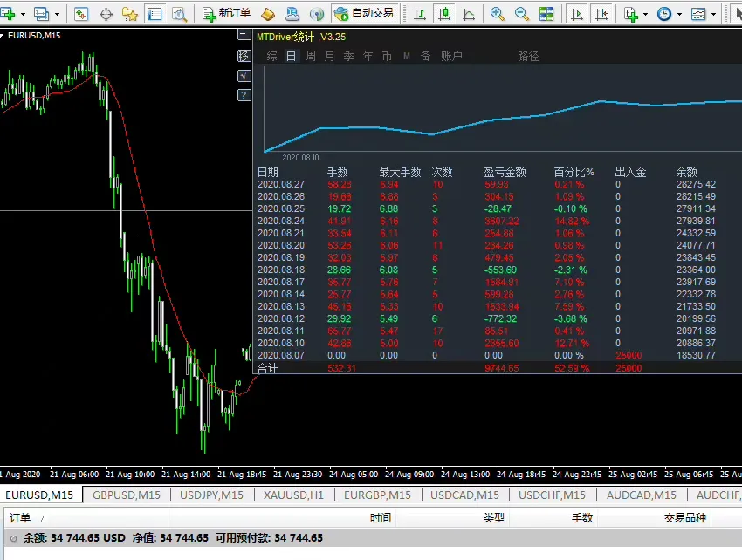Switch to the GBPUSD,M15 chart tab

(127, 495)
